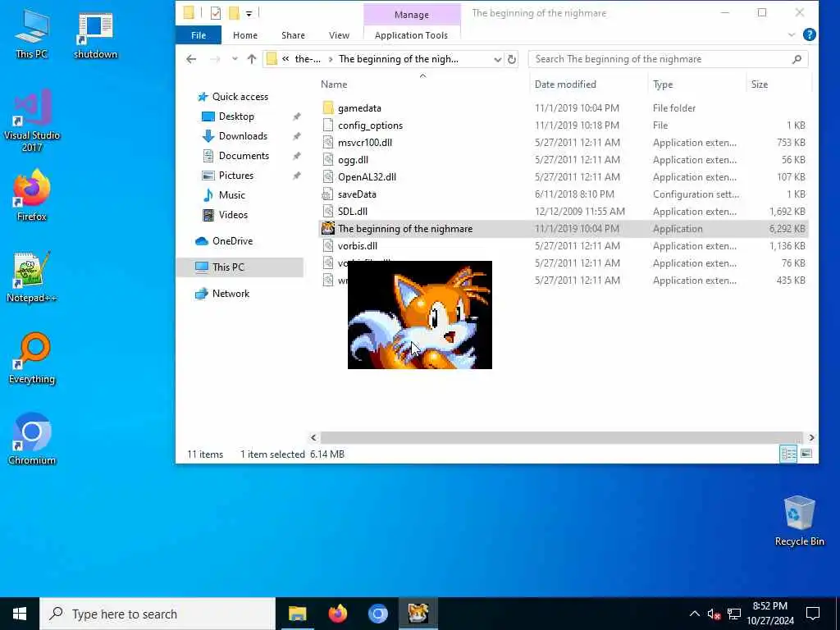Select Music in the navigation pane

coord(231,195)
